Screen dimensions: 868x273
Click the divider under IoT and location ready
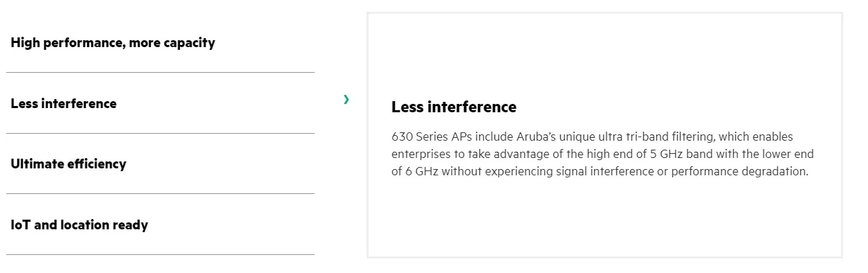[x=160, y=254]
